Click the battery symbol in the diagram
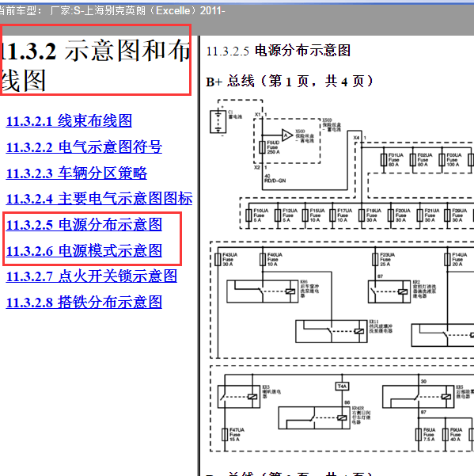 click(218, 121)
